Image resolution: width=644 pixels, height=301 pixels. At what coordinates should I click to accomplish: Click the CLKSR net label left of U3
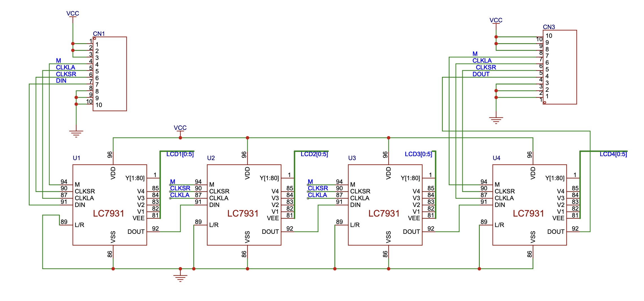pyautogui.click(x=318, y=188)
